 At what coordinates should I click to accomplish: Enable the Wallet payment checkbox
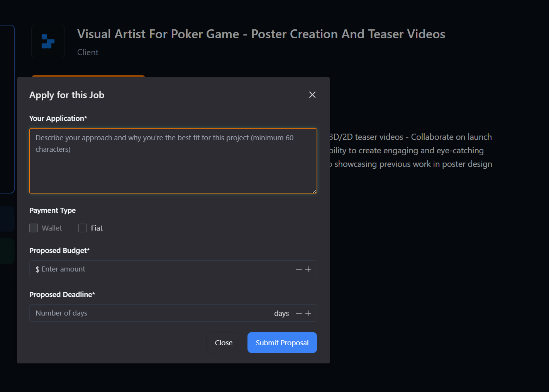(34, 228)
